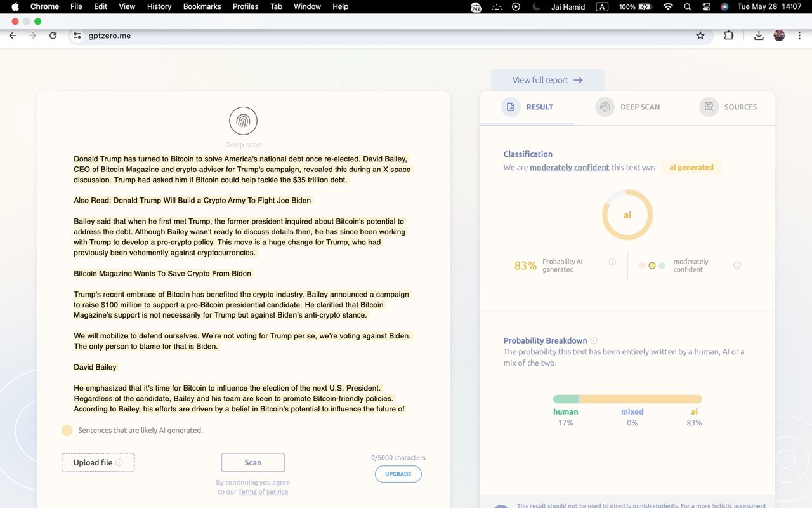812x508 pixels.
Task: Switch to the SOURCES tab
Action: (728, 107)
